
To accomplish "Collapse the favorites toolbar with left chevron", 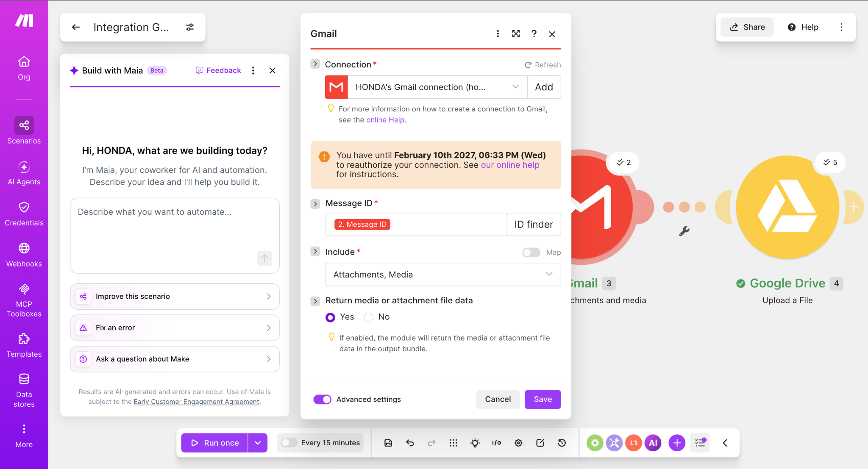I will (725, 443).
